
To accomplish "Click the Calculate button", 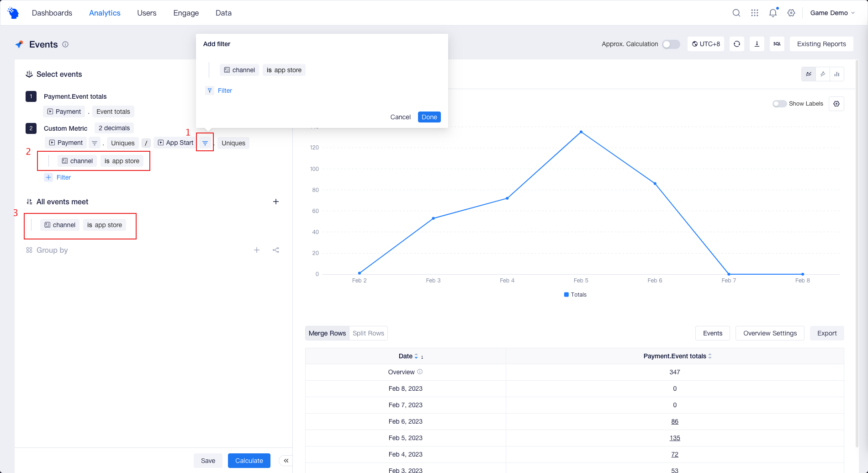I will point(249,461).
